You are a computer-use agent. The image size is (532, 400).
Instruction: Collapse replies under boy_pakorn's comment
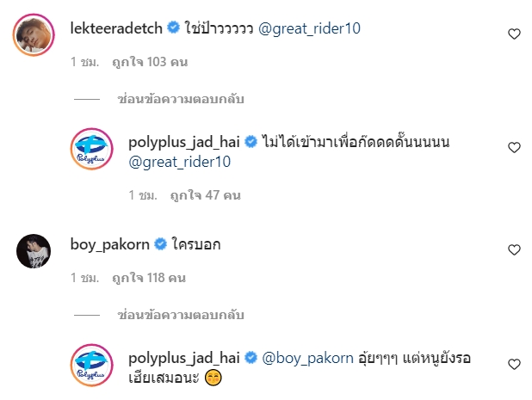(181, 315)
